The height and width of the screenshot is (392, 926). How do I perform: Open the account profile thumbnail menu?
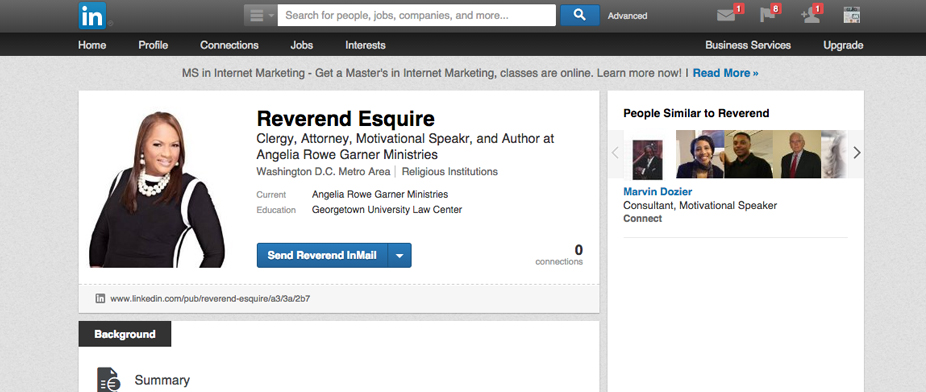852,15
